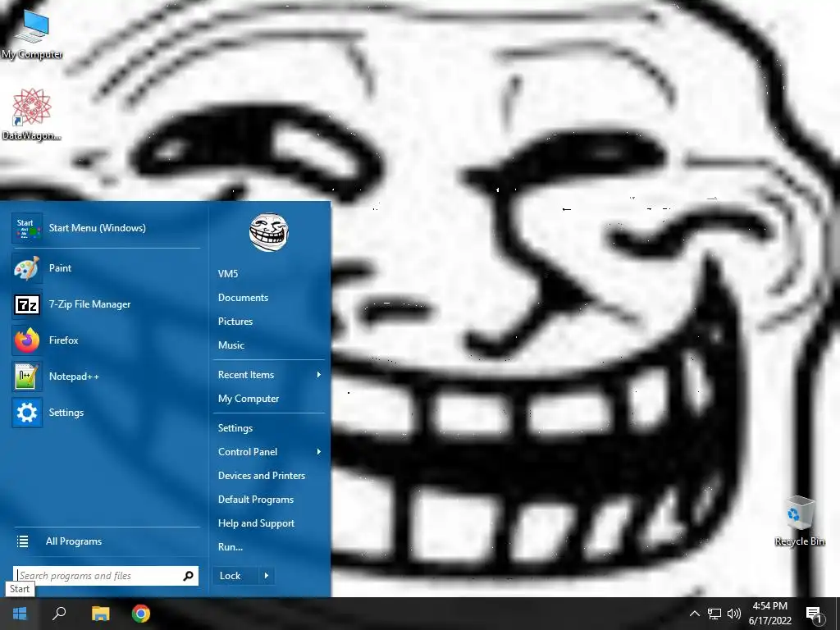Launch Google Chrome from the taskbar
840x630 pixels.
click(x=141, y=614)
